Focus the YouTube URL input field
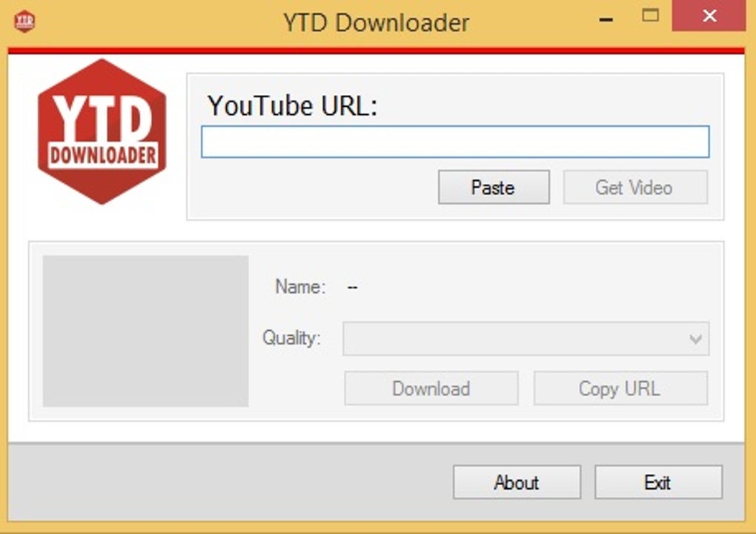The width and height of the screenshot is (756, 534). (455, 142)
